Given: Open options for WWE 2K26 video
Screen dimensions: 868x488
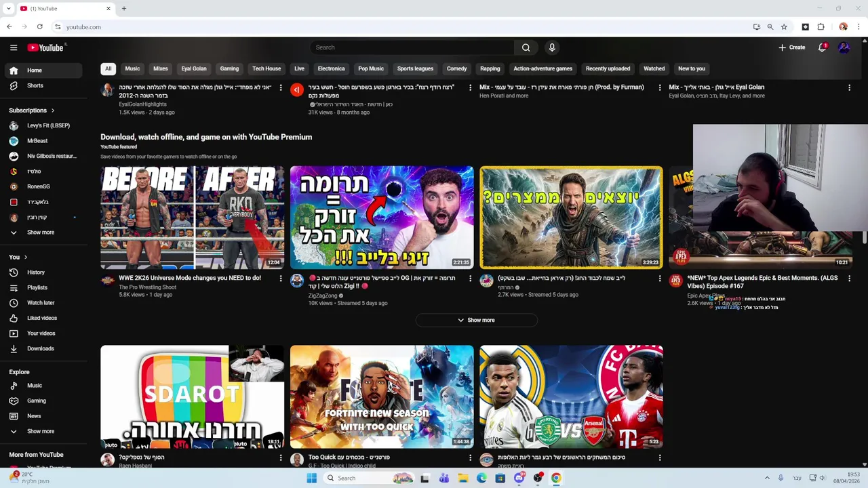Looking at the screenshot, I should pos(281,279).
